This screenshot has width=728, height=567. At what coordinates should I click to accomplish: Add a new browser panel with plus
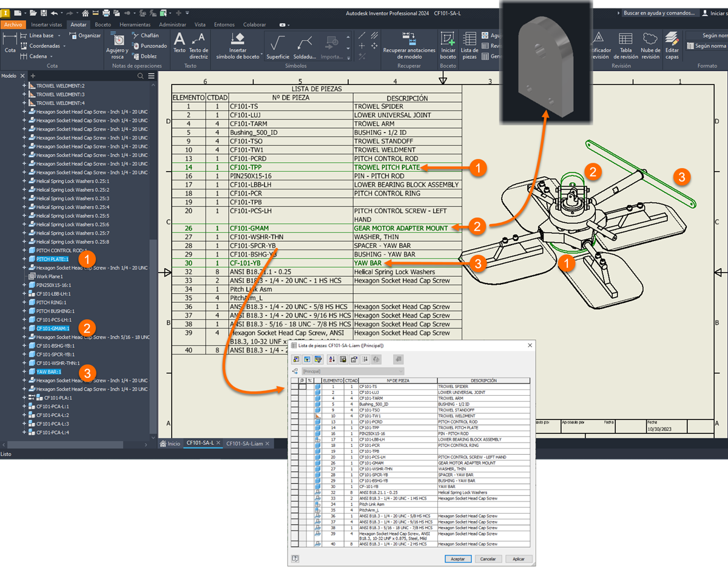[33, 76]
